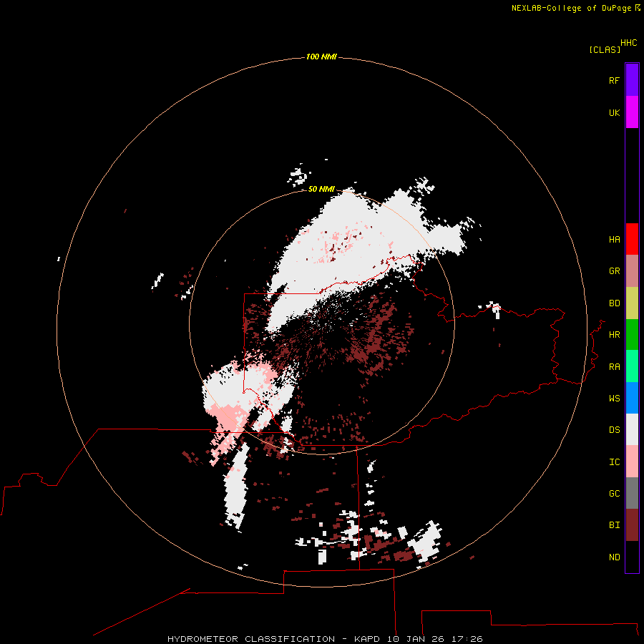The height and width of the screenshot is (644, 644).
Task: Click the HA legend label
Action: pyautogui.click(x=614, y=240)
